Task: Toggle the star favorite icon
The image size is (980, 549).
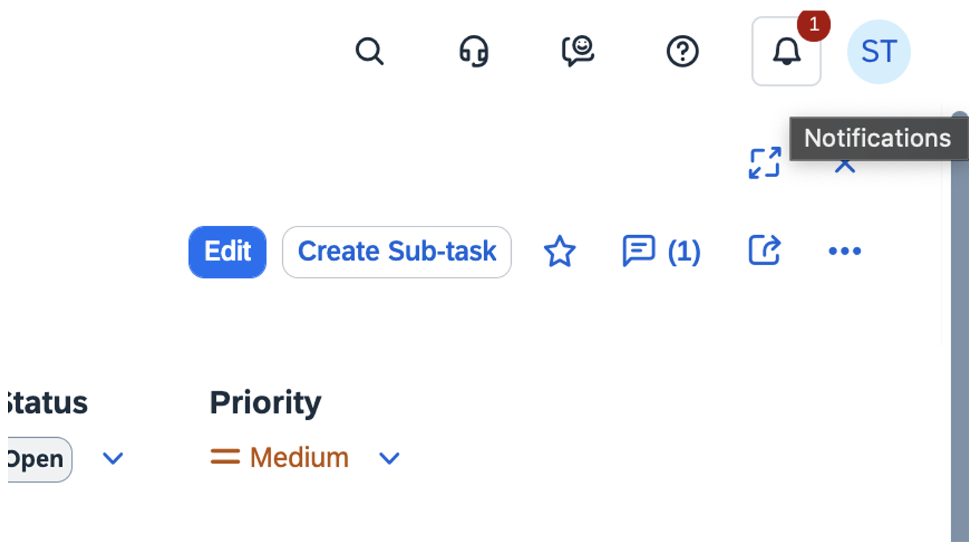Action: pos(560,251)
